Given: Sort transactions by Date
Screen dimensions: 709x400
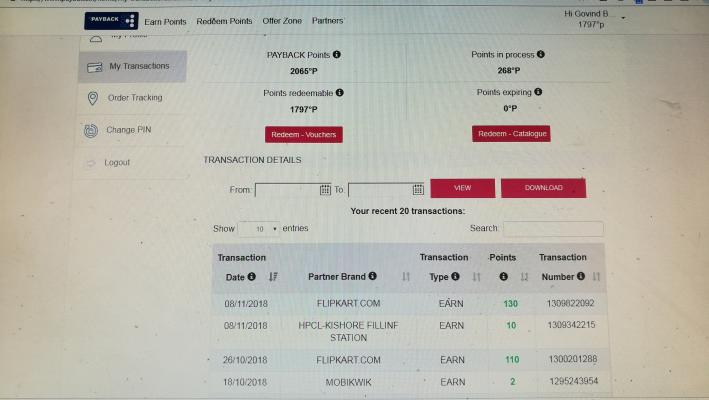Looking at the screenshot, I should tap(273, 277).
